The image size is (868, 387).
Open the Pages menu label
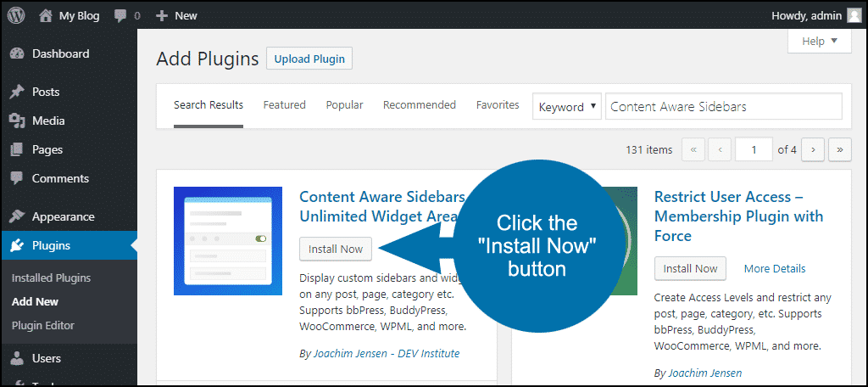47,149
